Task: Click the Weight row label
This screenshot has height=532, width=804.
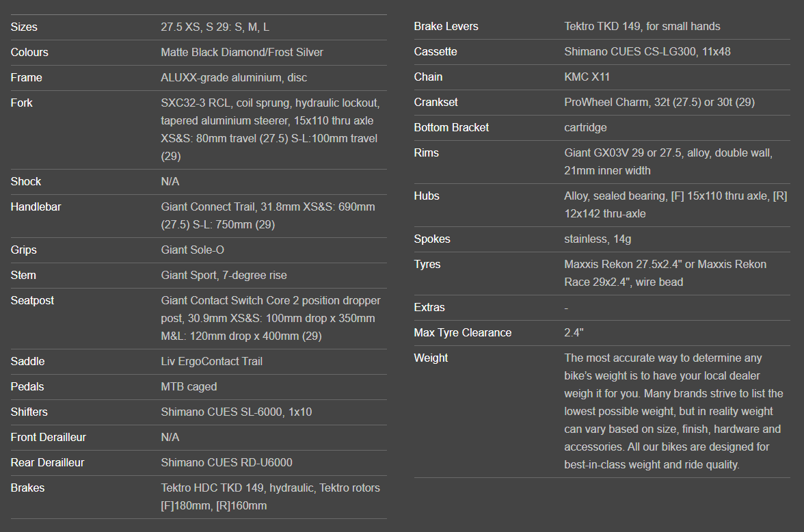Action: pos(431,358)
